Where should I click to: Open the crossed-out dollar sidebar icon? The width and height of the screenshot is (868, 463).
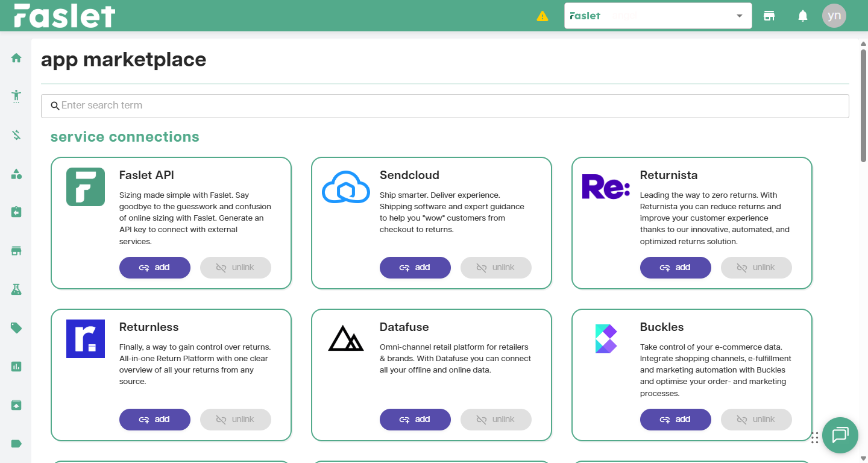tap(16, 135)
